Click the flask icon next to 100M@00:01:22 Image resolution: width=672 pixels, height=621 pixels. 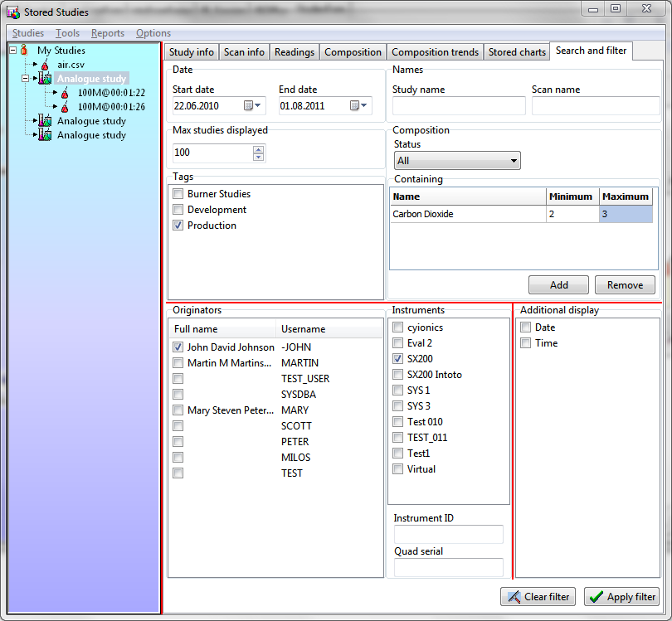(65, 93)
